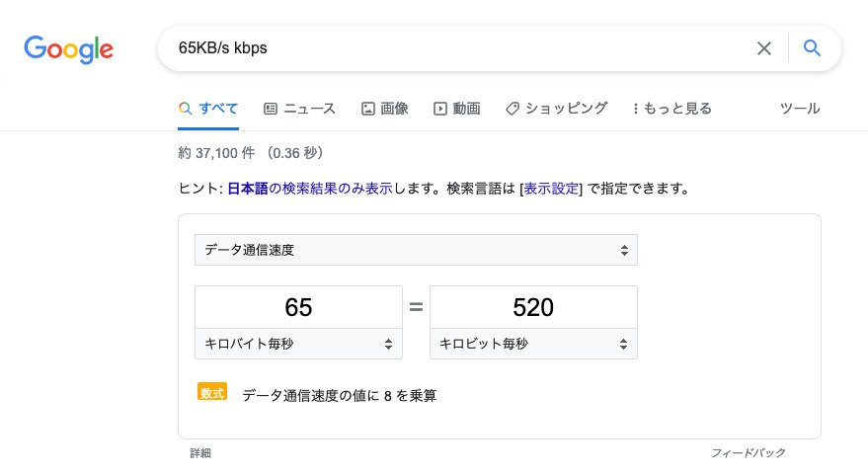
Task: Click the blue search magnifier icon
Action: (x=813, y=48)
